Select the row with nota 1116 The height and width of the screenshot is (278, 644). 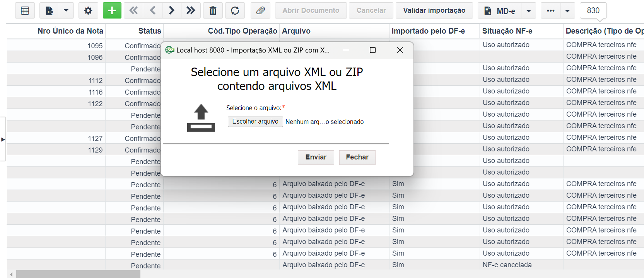pyautogui.click(x=325, y=92)
